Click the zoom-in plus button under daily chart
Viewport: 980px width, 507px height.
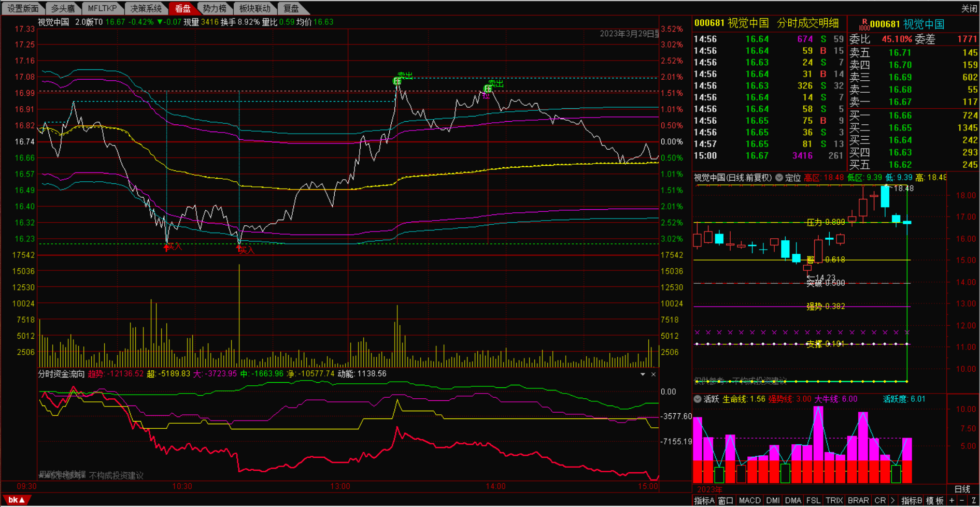[x=951, y=501]
